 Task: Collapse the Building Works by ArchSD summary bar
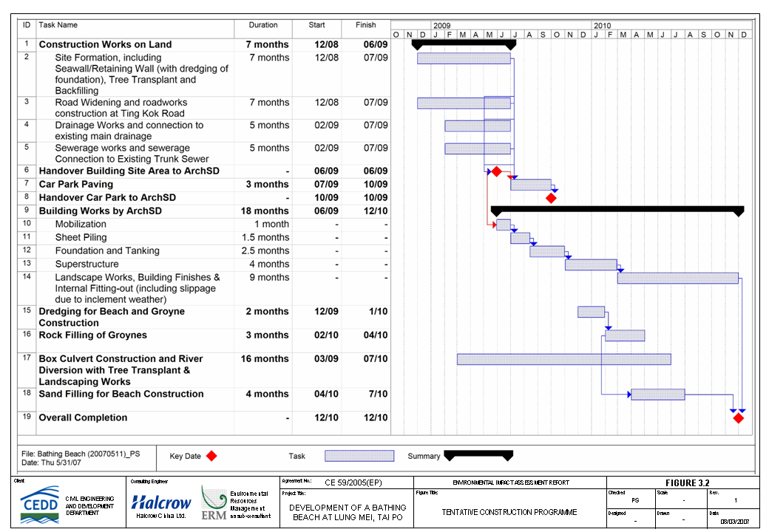point(617,211)
